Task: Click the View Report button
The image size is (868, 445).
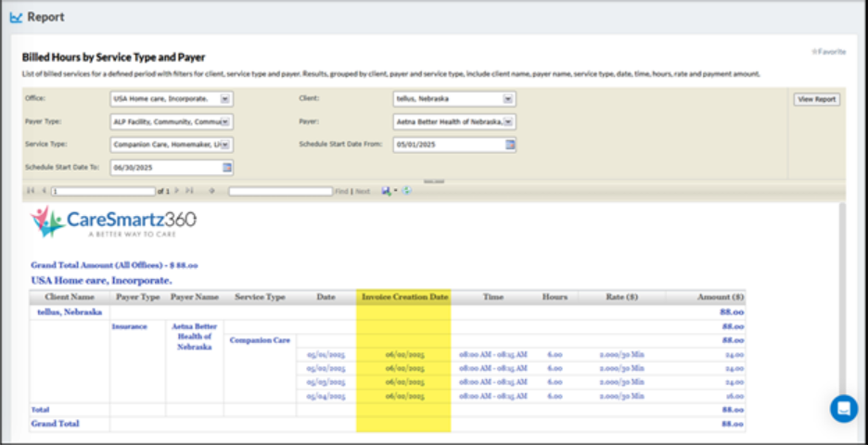Action: click(x=816, y=99)
